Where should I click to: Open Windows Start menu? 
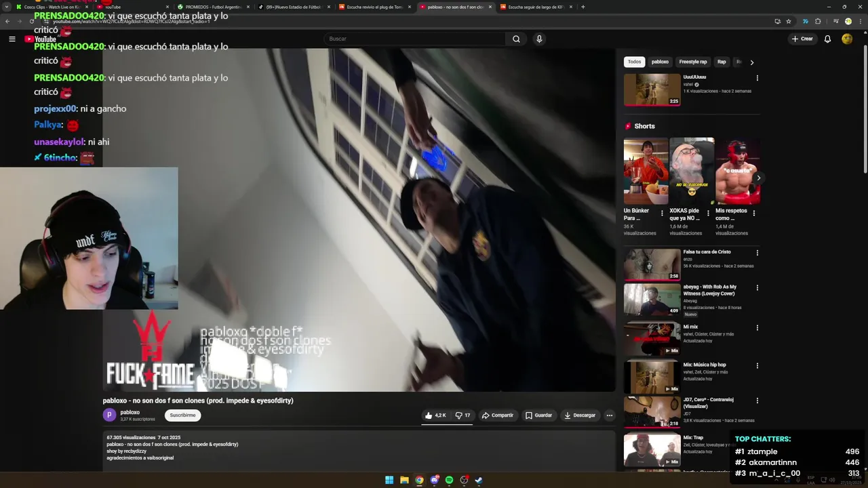[x=389, y=480]
